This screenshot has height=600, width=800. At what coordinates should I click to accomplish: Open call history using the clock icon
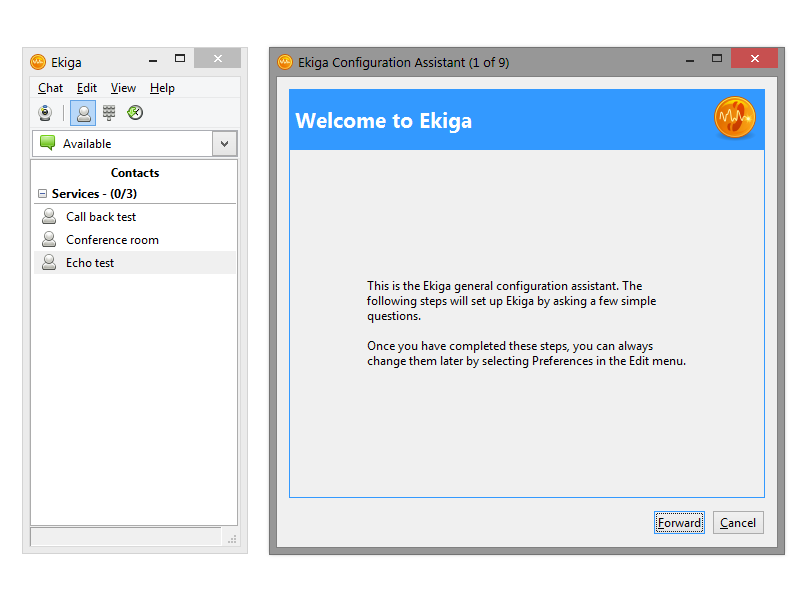(x=135, y=113)
